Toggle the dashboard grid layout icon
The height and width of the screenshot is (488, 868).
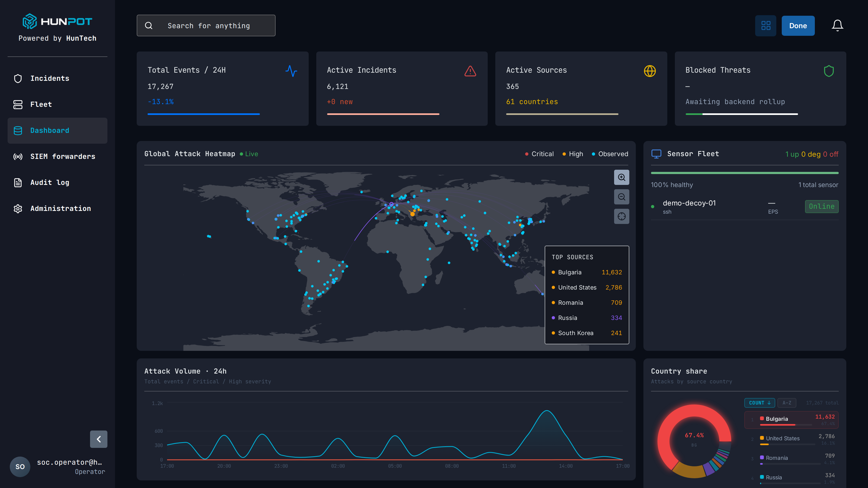click(765, 25)
